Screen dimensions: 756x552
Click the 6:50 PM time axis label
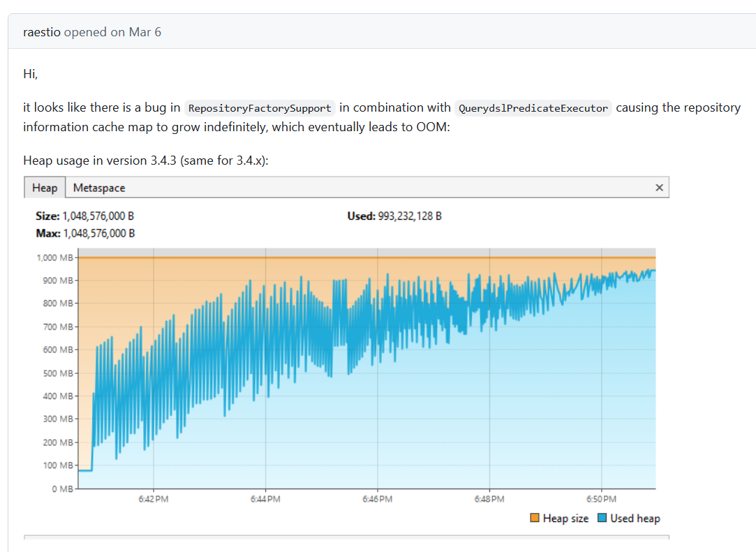[x=602, y=499]
